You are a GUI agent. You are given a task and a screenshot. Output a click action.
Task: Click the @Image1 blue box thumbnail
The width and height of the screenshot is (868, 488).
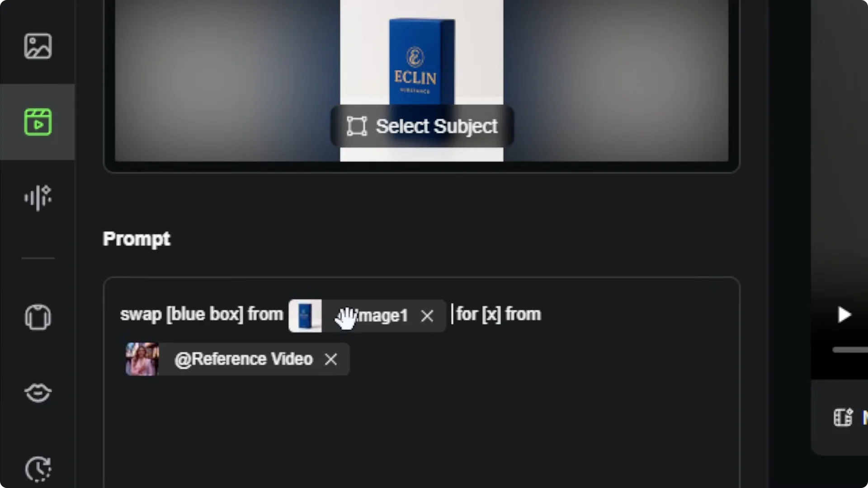pyautogui.click(x=305, y=315)
